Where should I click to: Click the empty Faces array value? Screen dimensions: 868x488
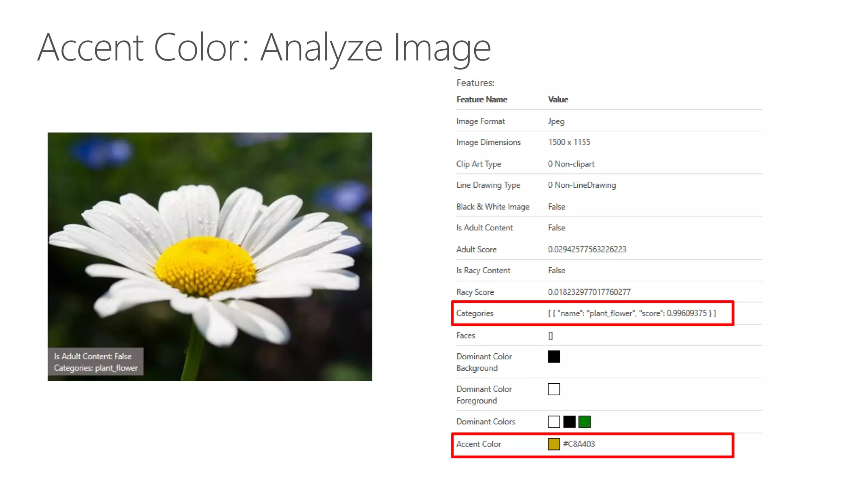[551, 335]
